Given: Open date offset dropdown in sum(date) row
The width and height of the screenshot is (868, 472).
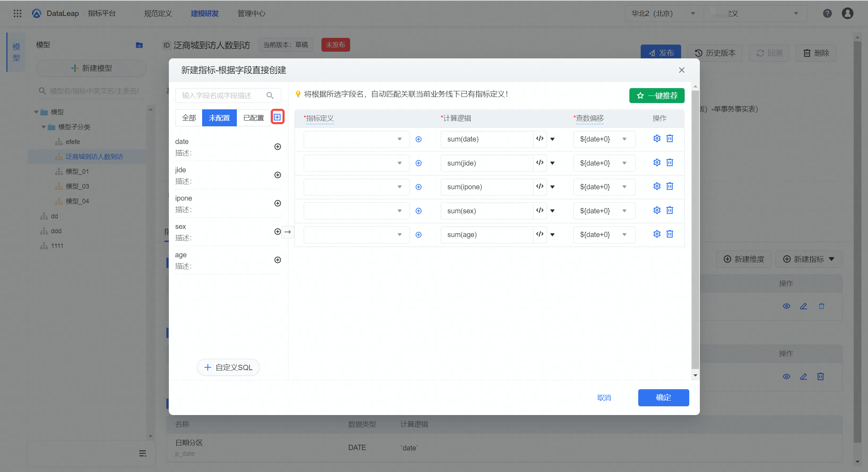Looking at the screenshot, I should click(604, 139).
